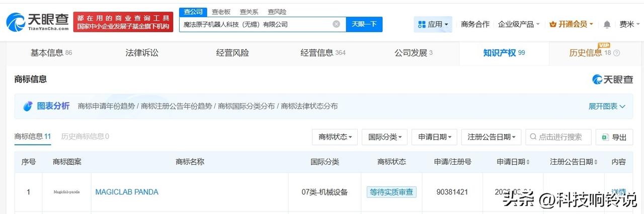Open the 商标状态 filter dropdown

(x=335, y=137)
